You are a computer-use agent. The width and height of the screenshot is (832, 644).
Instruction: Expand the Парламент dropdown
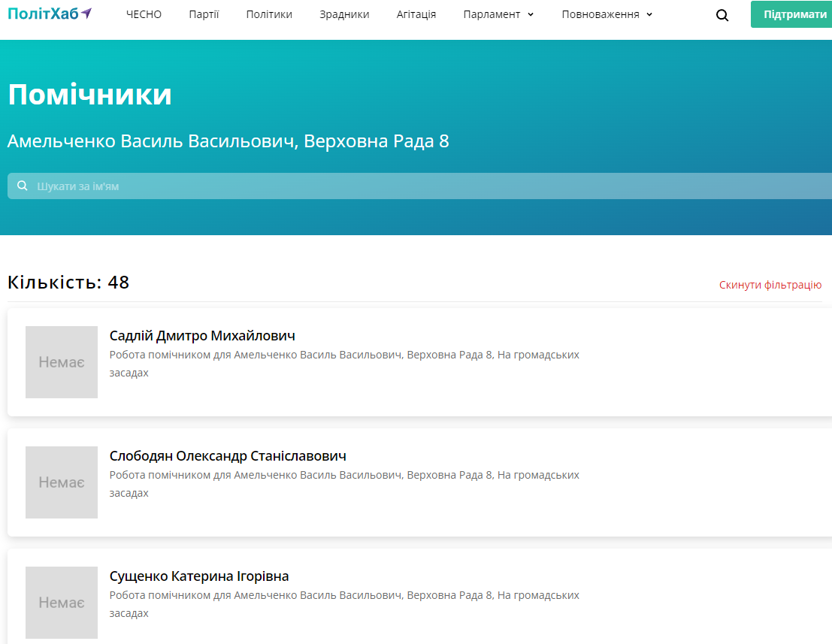click(498, 14)
